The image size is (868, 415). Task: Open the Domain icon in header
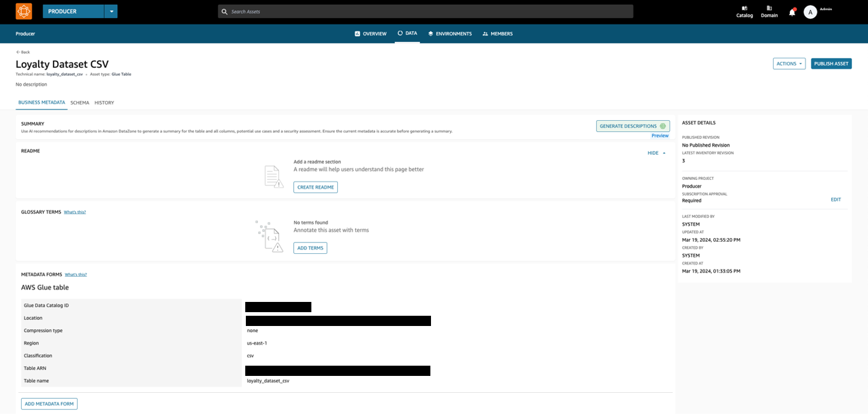coord(769,11)
